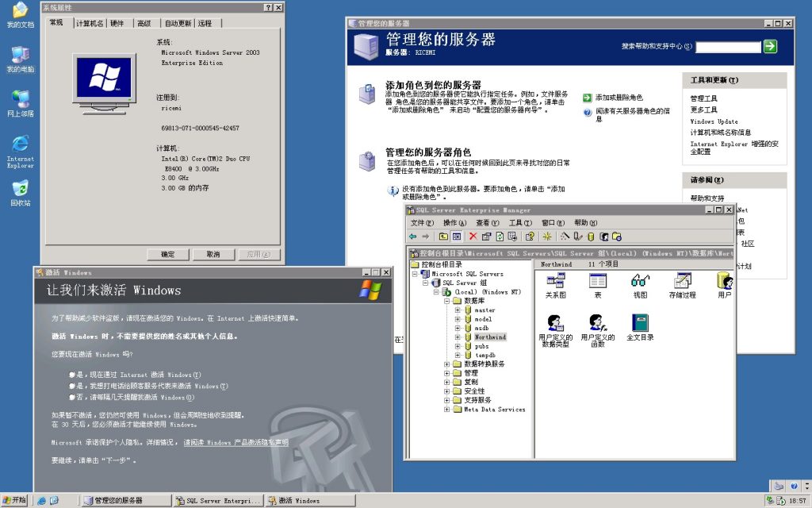The image size is (812, 508).
Task: Click the Export List toolbar icon
Action: pos(512,237)
